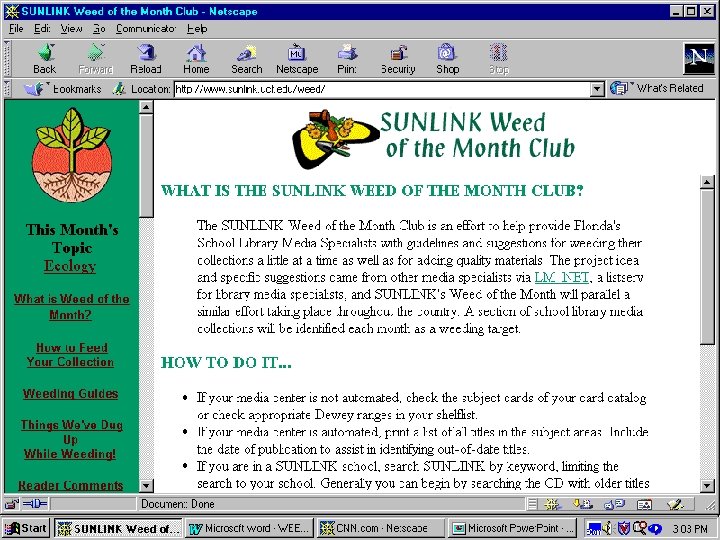Switch to Microsoft Word taskbar window
The width and height of the screenshot is (720, 540).
point(249,528)
